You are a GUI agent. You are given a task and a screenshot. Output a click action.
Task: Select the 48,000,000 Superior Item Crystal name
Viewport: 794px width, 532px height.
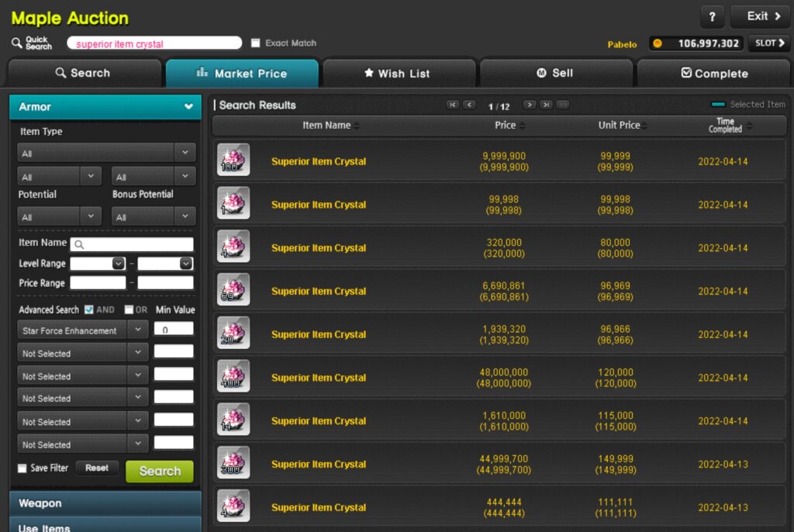click(319, 378)
